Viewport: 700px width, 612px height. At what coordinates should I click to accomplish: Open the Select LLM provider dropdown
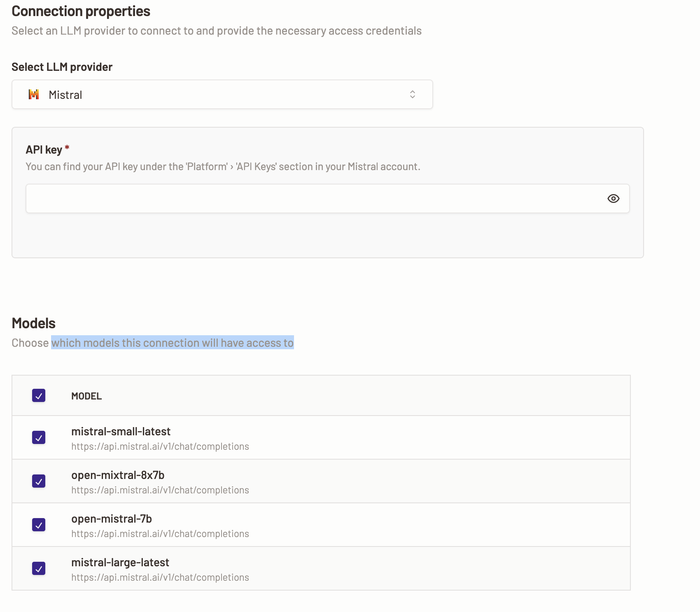222,94
